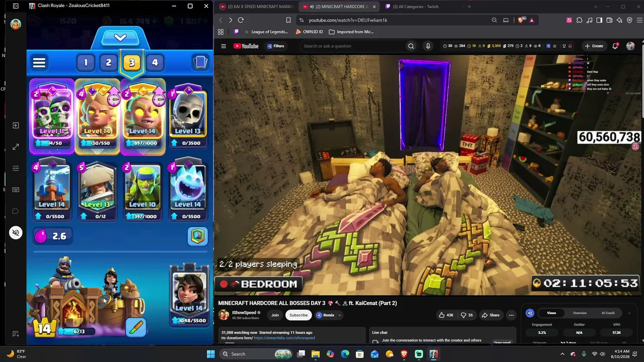
Task: Join the IShowSpeed channel membership
Action: point(275,315)
